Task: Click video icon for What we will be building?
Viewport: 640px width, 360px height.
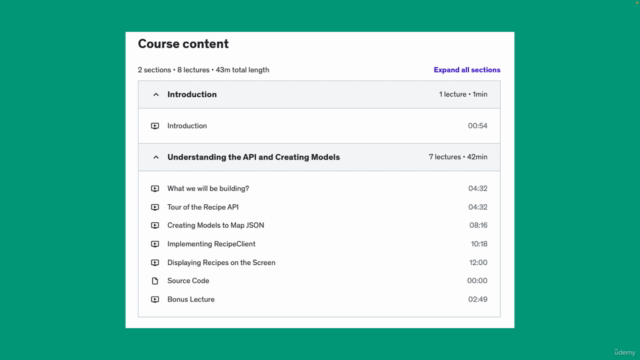Action: (155, 189)
